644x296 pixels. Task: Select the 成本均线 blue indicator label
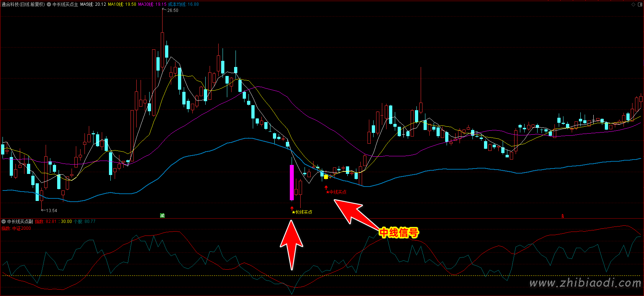coord(183,5)
